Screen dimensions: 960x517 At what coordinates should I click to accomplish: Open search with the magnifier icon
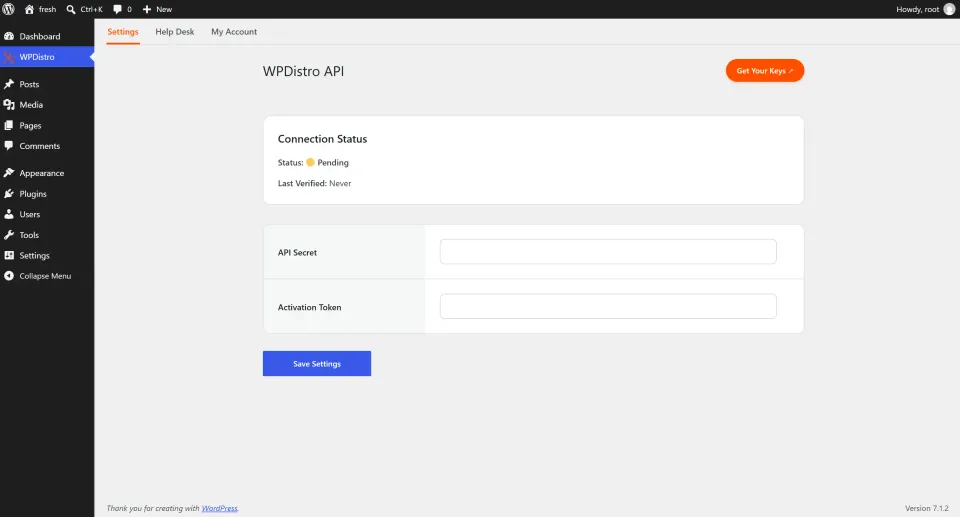pos(71,9)
